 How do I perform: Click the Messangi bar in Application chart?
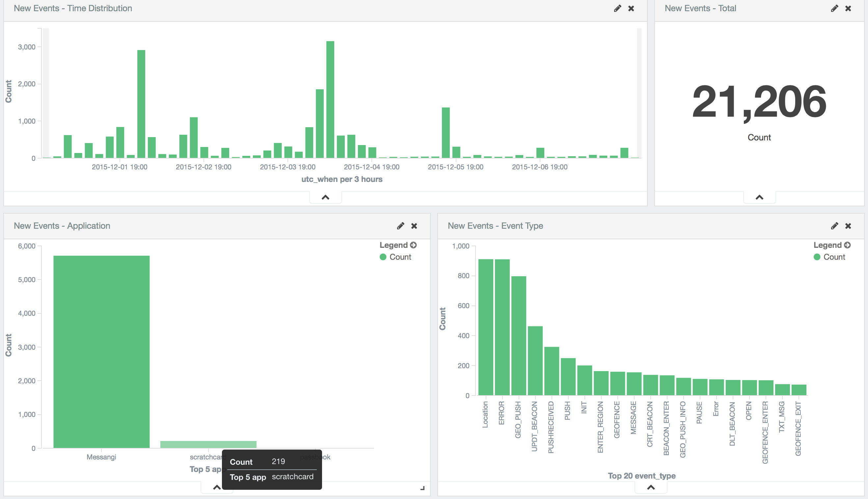coord(101,351)
